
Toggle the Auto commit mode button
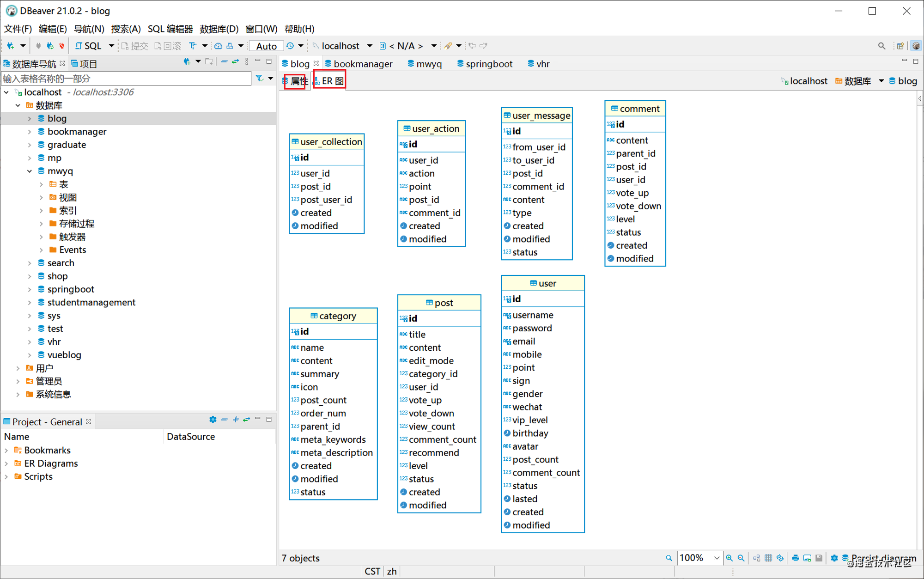pos(266,46)
